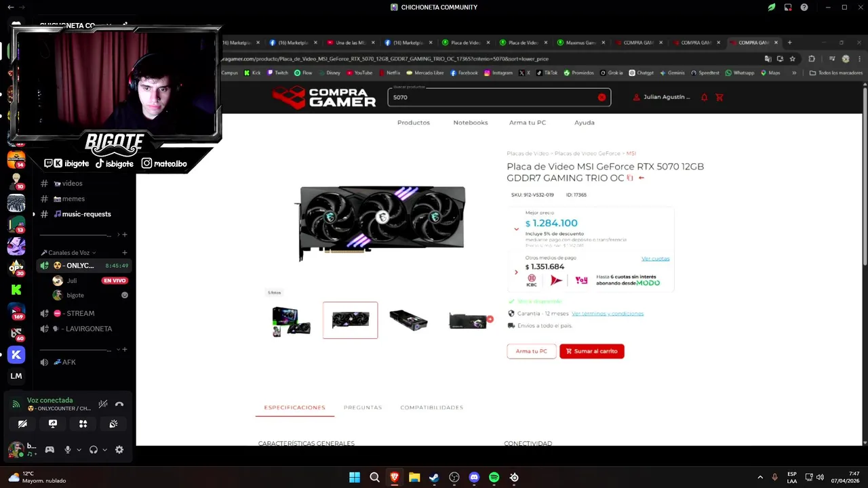868x488 pixels.
Task: Collapse the Canales de Voz category
Action: (68, 253)
